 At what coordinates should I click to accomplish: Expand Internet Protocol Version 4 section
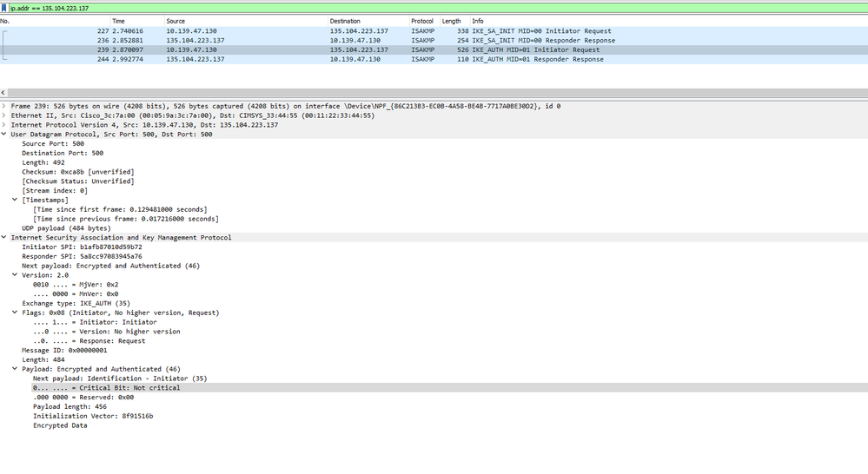tap(3, 124)
